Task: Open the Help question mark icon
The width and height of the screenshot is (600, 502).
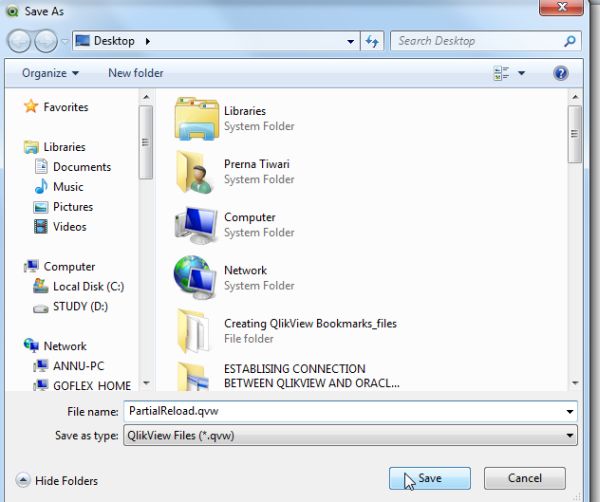Action: click(x=561, y=73)
